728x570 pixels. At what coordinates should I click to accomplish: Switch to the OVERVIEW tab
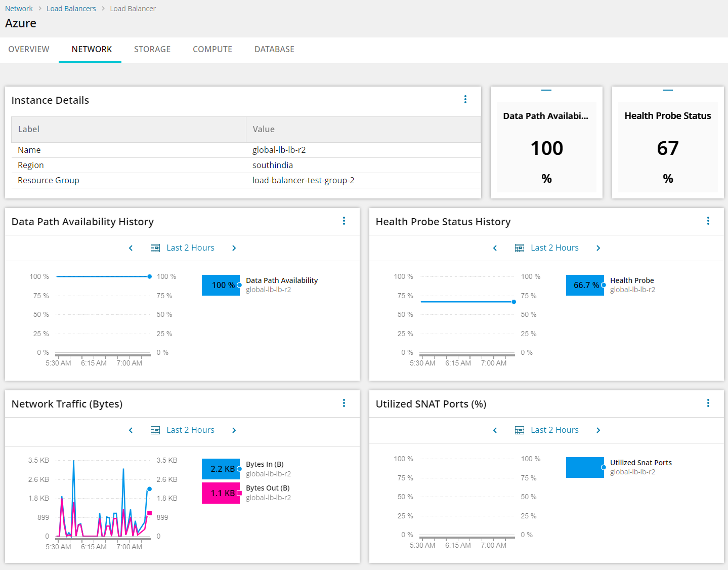(x=29, y=49)
